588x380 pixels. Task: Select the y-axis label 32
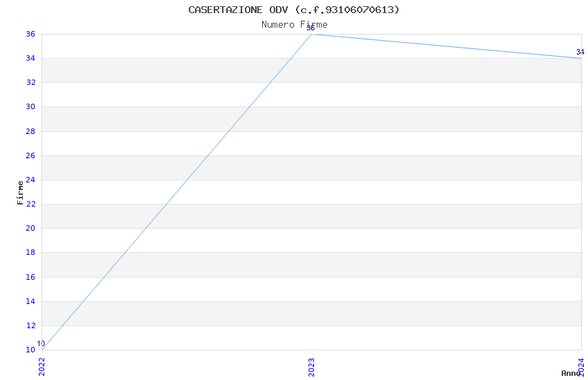30,82
